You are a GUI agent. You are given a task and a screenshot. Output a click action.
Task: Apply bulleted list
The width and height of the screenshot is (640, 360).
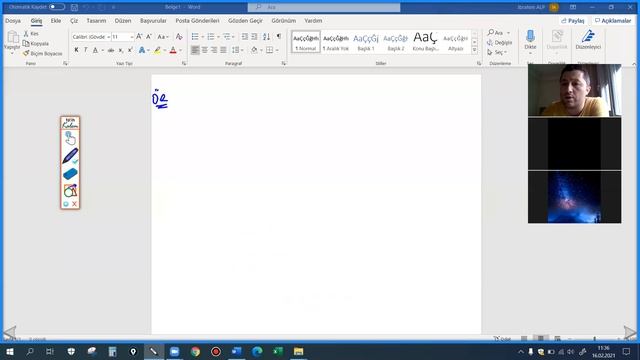195,37
